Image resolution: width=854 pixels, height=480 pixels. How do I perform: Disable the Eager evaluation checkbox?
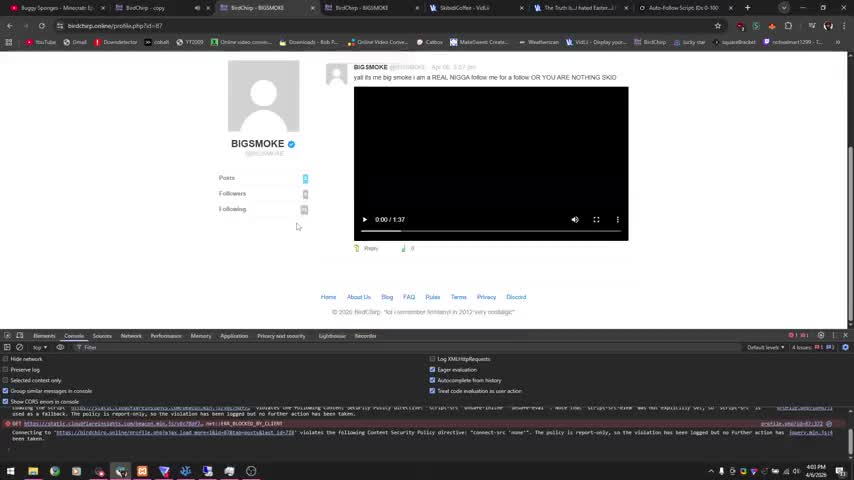[x=432, y=370]
